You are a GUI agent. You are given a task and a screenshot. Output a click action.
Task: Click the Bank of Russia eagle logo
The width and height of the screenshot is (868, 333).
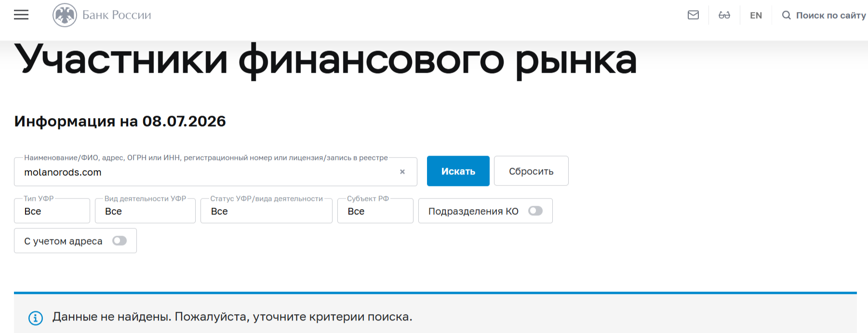65,15
